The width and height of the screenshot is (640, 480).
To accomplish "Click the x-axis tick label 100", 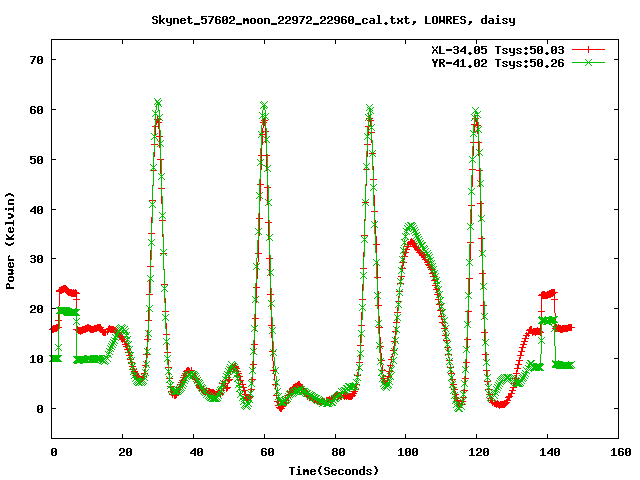I will coord(408,452).
